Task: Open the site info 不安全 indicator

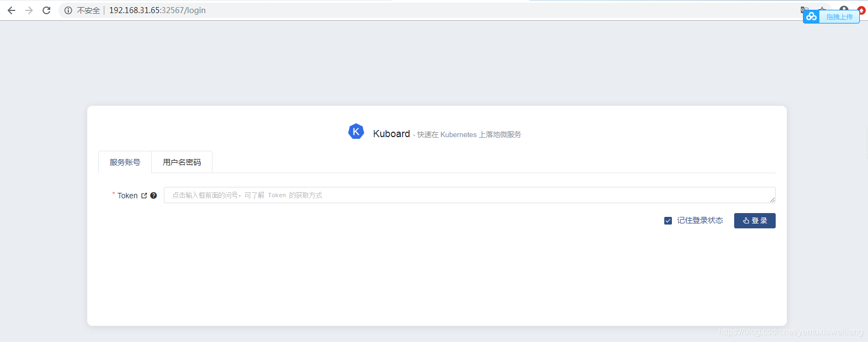Action: click(82, 10)
